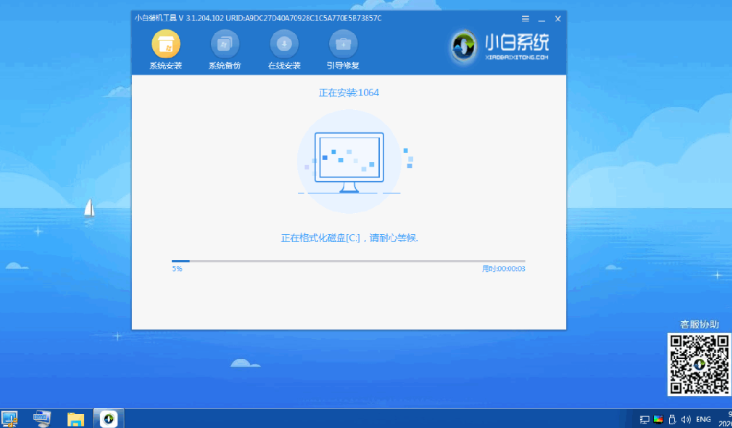
Task: Select the 系统安装 system install tab
Action: pos(165,50)
